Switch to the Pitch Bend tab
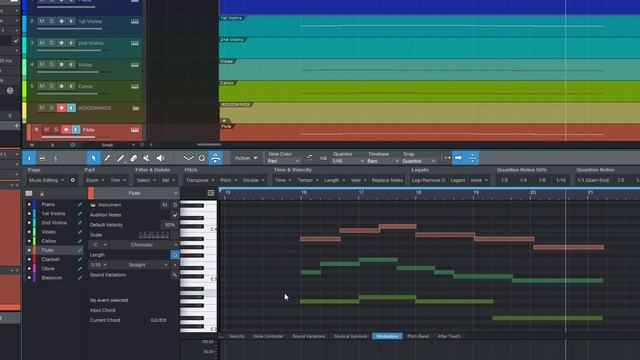640x360 pixels. 418,336
